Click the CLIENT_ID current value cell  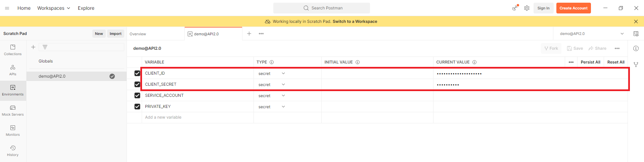tap(531, 73)
